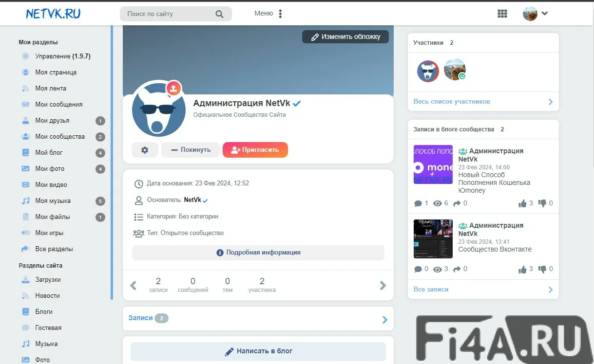
Task: Click the views eye icon on Юmoney post
Action: [438, 203]
